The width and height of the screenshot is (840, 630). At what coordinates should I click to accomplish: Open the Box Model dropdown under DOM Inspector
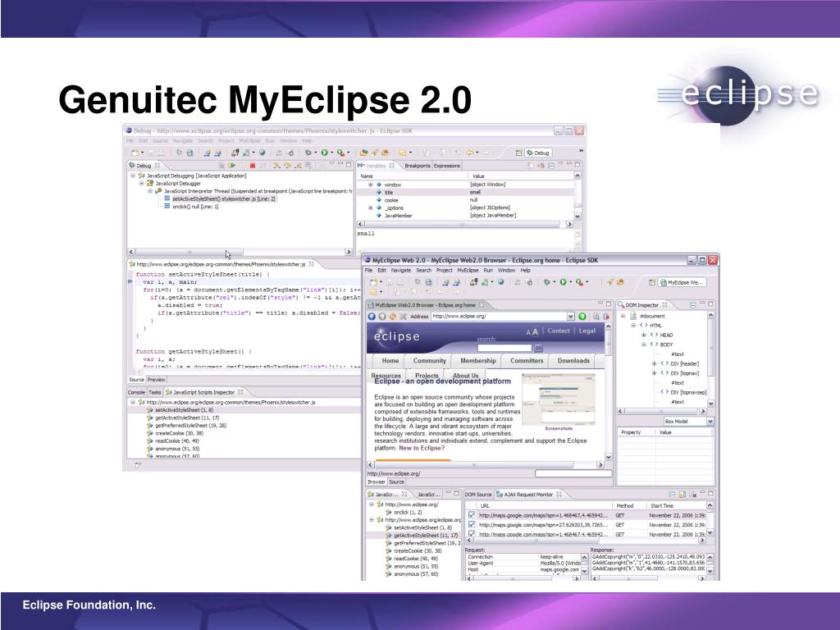710,422
